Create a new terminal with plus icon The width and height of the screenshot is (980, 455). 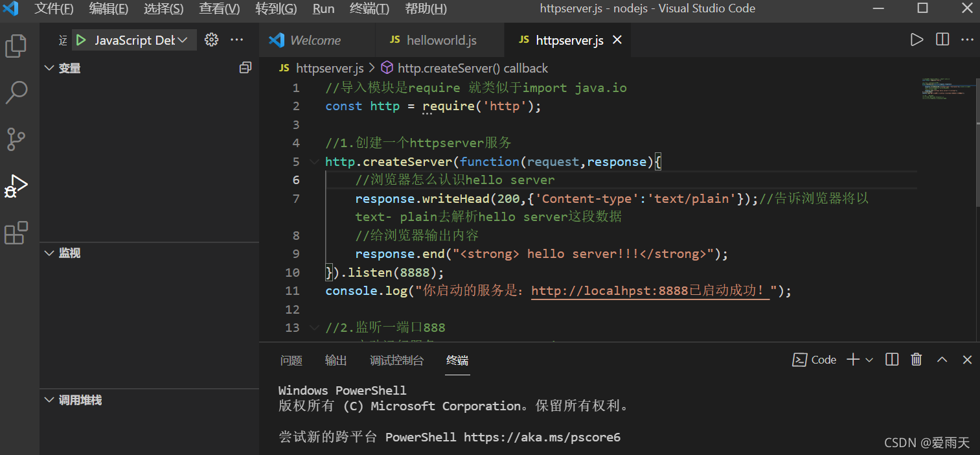853,360
